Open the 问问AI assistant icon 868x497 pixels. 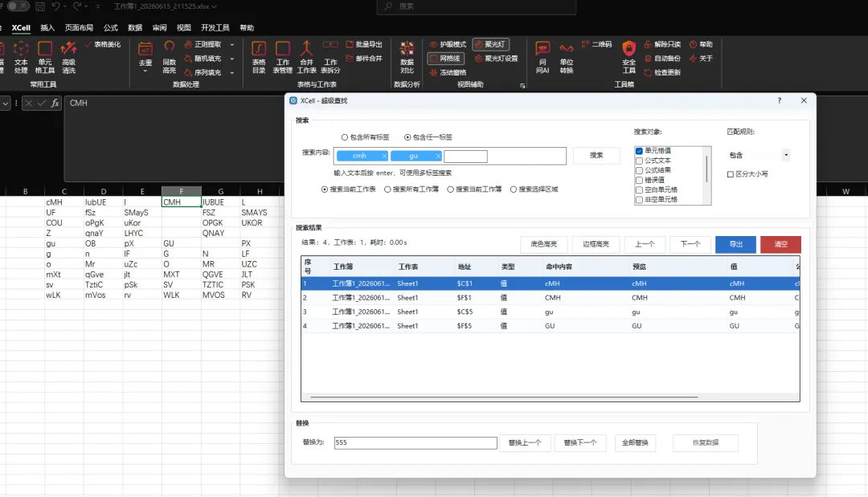click(x=542, y=57)
